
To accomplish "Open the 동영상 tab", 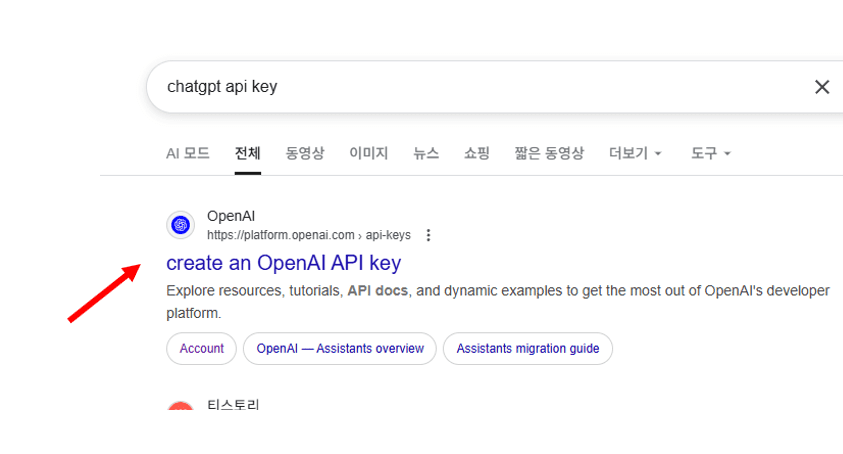I will [305, 153].
